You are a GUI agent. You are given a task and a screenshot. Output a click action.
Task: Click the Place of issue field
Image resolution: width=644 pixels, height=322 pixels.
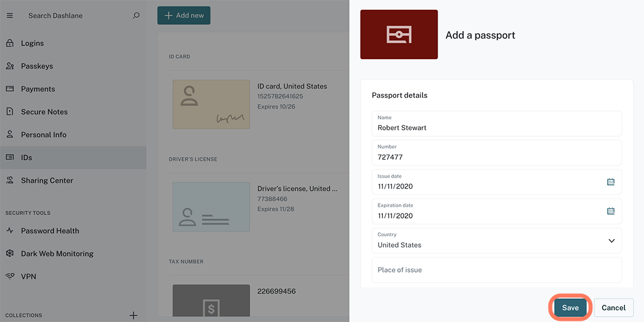point(497,270)
